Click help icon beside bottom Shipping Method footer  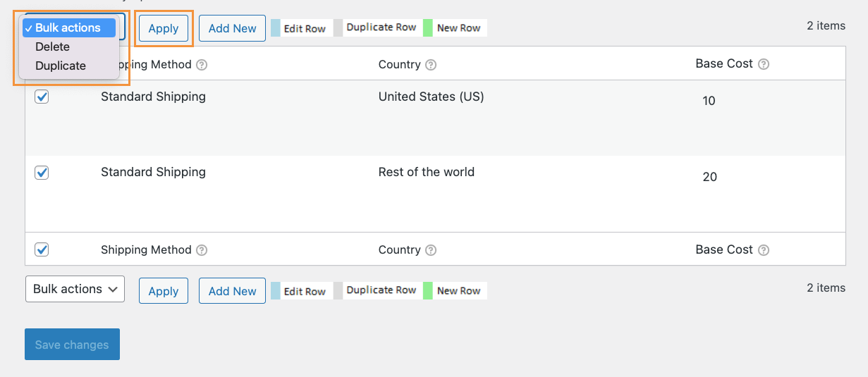[202, 250]
